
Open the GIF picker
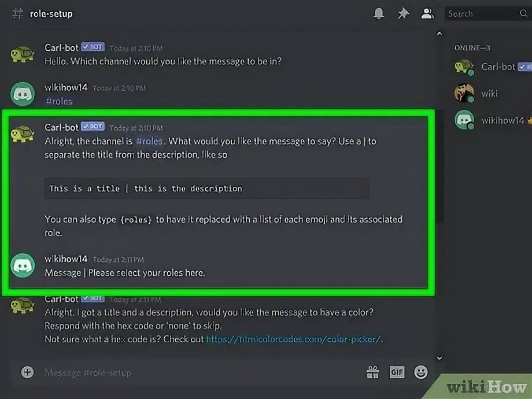pyautogui.click(x=397, y=372)
